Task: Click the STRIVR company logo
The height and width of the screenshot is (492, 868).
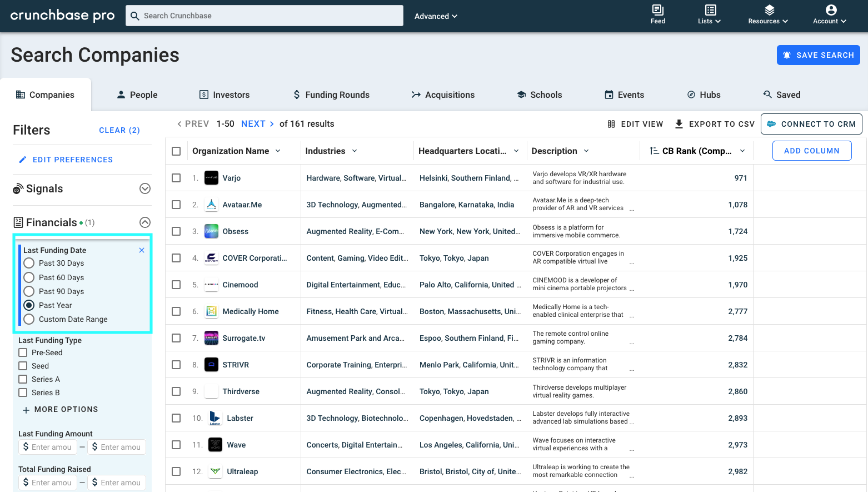Action: click(x=211, y=365)
